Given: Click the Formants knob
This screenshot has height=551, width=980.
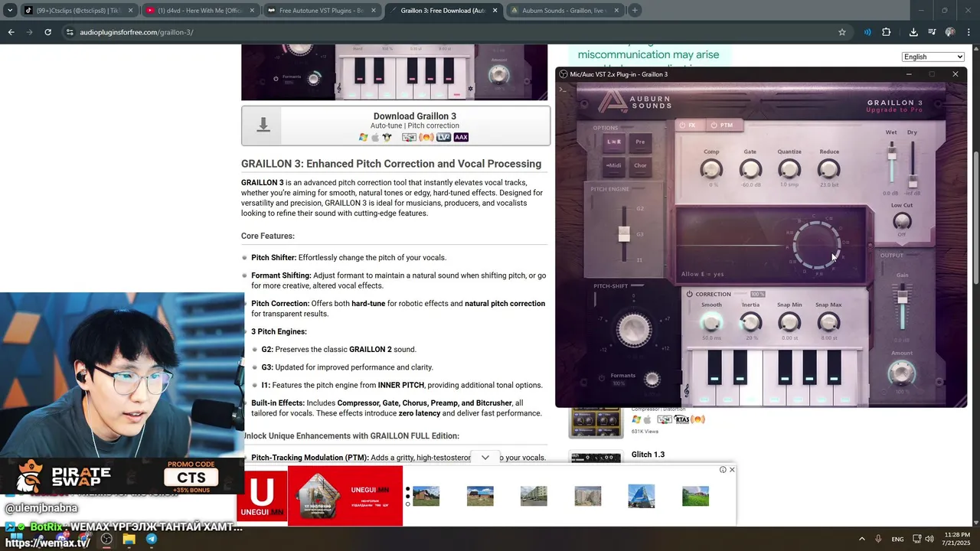Looking at the screenshot, I should 652,379.
